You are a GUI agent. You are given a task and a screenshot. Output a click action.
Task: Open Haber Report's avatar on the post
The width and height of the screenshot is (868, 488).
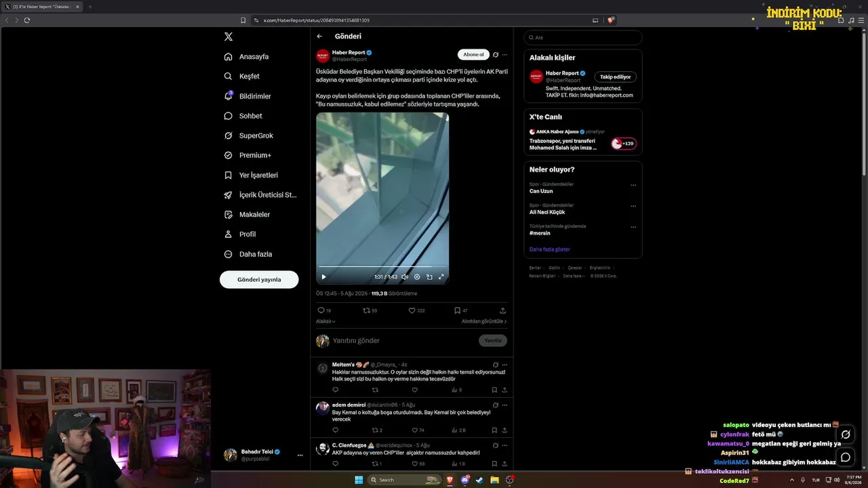323,56
